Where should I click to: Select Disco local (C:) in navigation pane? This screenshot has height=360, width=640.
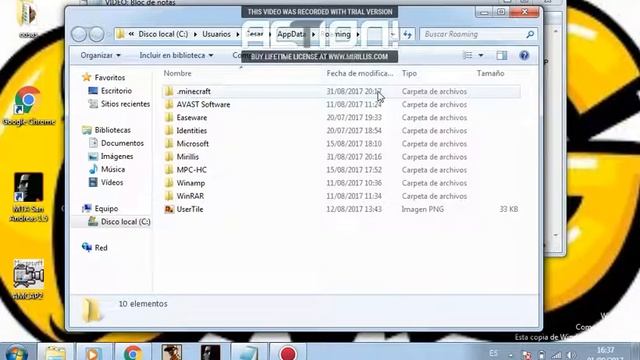pos(125,222)
